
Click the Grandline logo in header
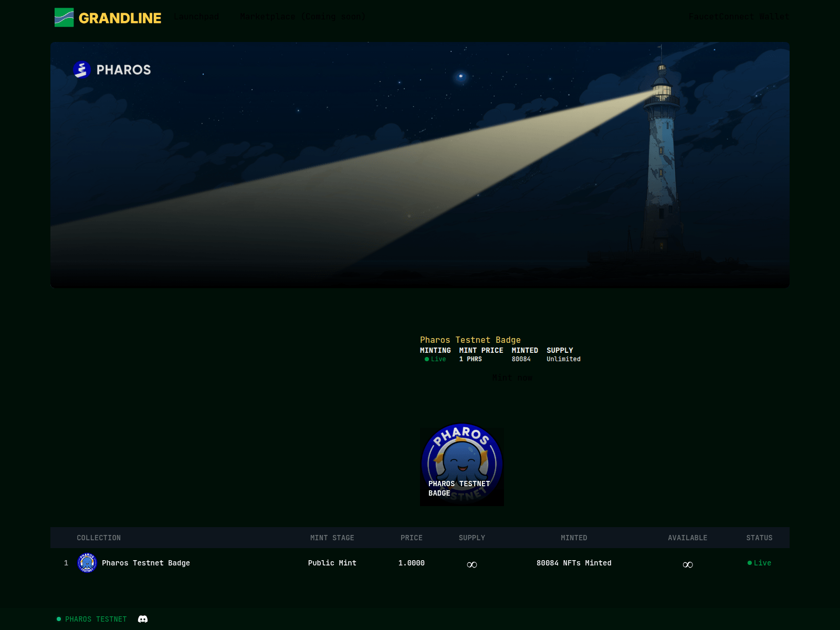(x=108, y=17)
